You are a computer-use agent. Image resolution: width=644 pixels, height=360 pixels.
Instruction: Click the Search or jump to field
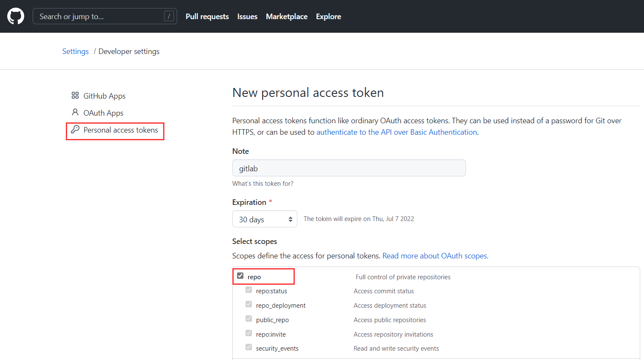click(102, 16)
